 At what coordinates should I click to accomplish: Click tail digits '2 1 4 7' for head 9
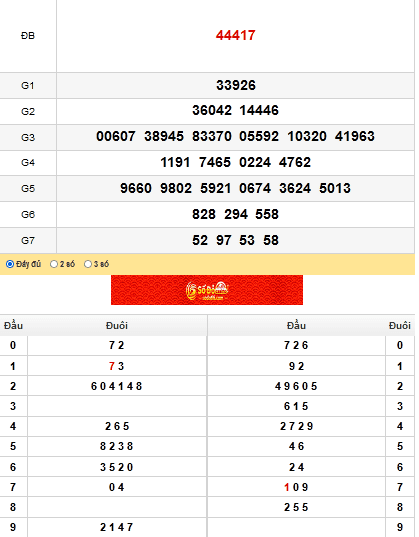click(x=116, y=527)
